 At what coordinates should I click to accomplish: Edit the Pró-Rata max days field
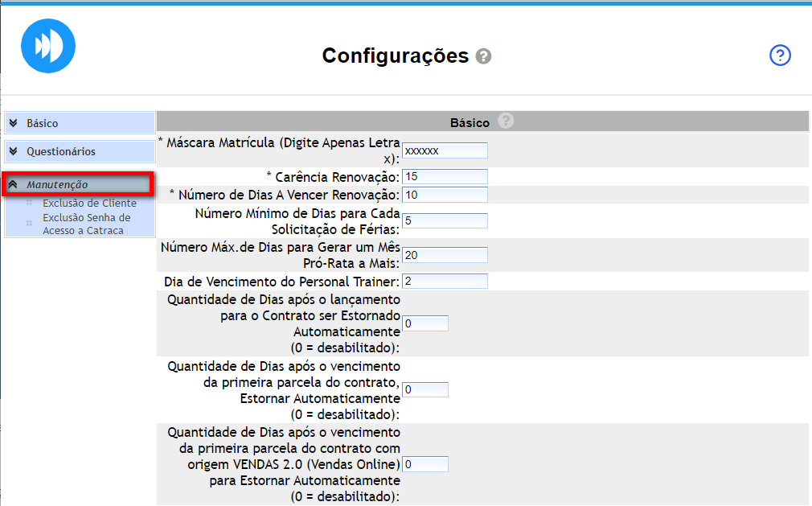(445, 255)
